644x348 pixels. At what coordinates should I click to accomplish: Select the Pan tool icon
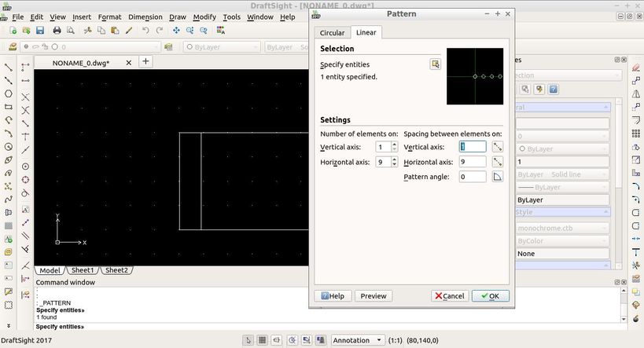(176, 31)
